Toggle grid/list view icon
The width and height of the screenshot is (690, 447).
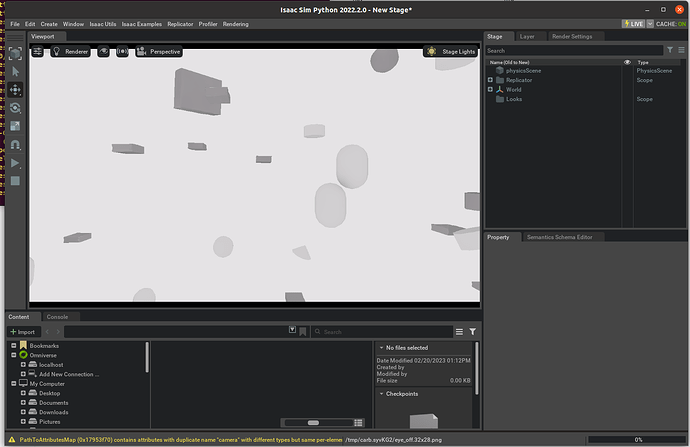click(x=359, y=423)
